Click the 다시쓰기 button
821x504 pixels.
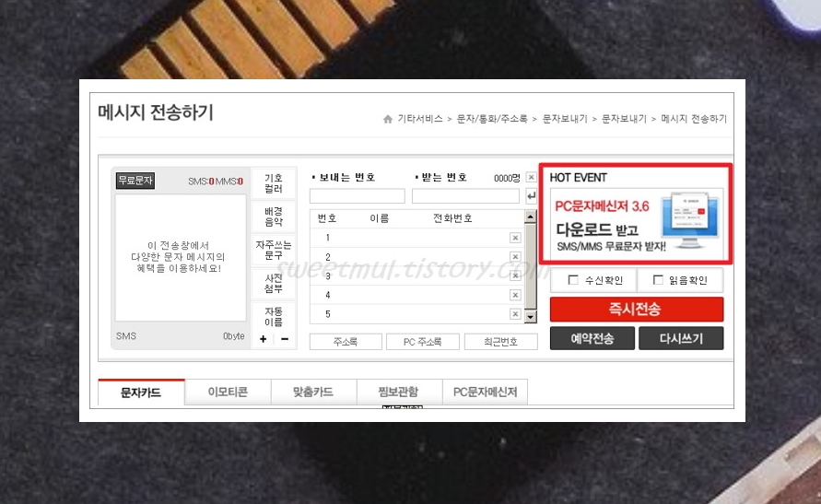coord(681,339)
